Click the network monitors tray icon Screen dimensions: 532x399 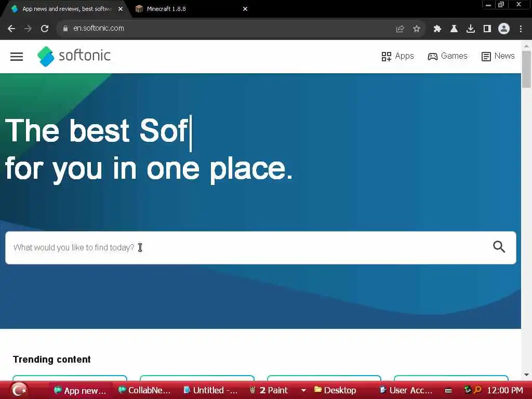467,390
